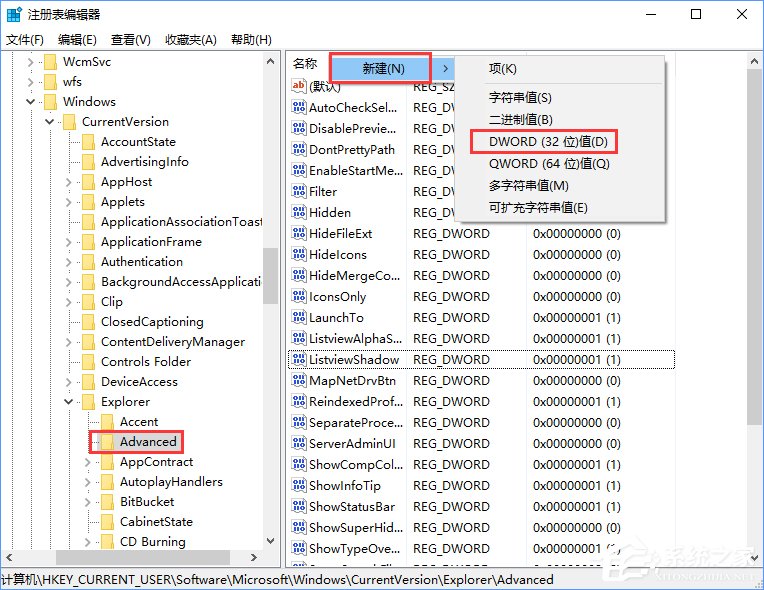Click the ReindexedProf... value name
This screenshot has width=764, height=590.
click(x=356, y=401)
